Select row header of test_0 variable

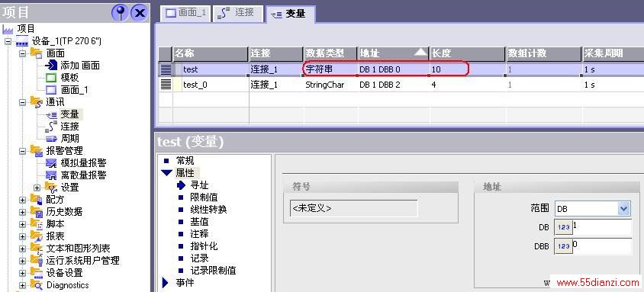pyautogui.click(x=166, y=85)
